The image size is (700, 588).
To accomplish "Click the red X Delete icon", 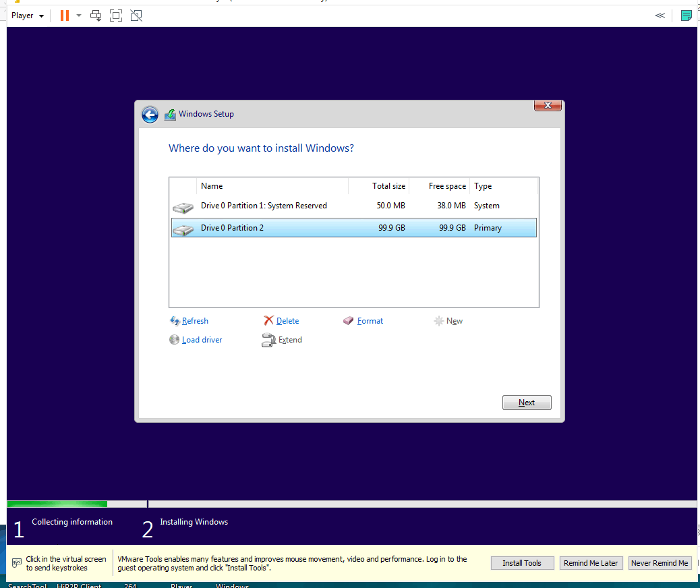I will click(x=268, y=320).
